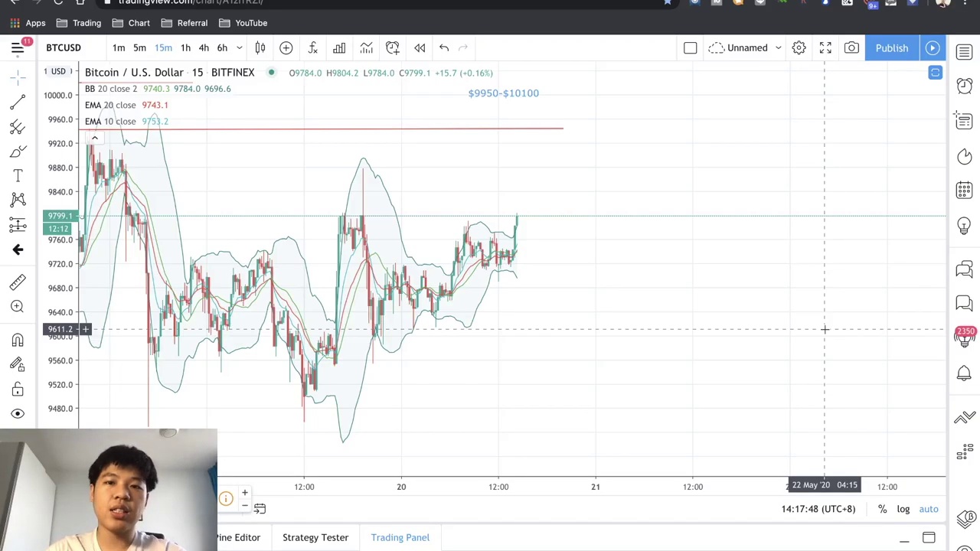Image resolution: width=980 pixels, height=551 pixels.
Task: Open the chart patterns tool
Action: pos(18,200)
